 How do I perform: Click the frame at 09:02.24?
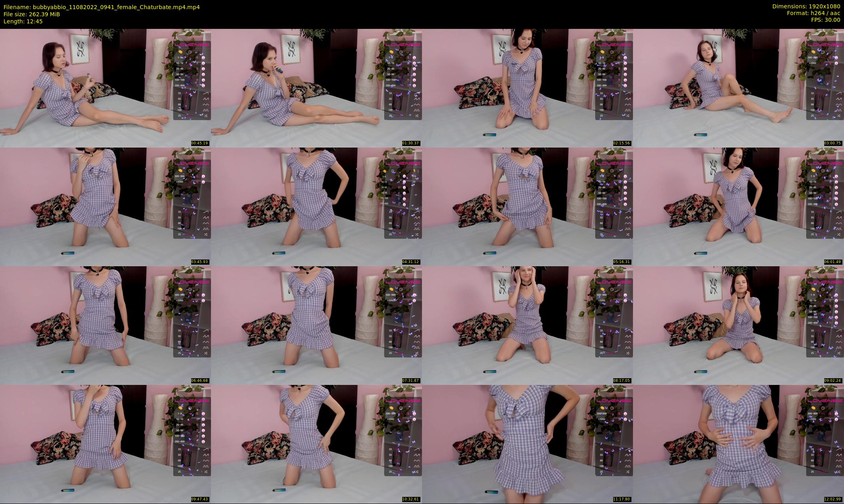pos(738,325)
